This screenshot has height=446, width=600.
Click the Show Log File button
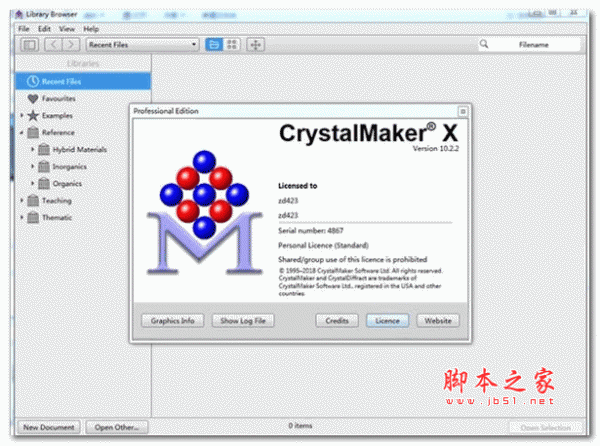(243, 321)
